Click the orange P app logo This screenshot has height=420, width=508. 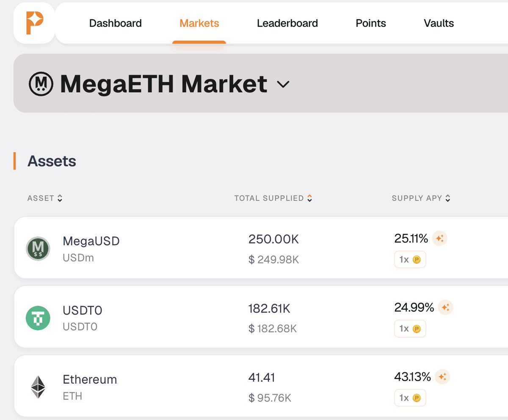(x=34, y=23)
